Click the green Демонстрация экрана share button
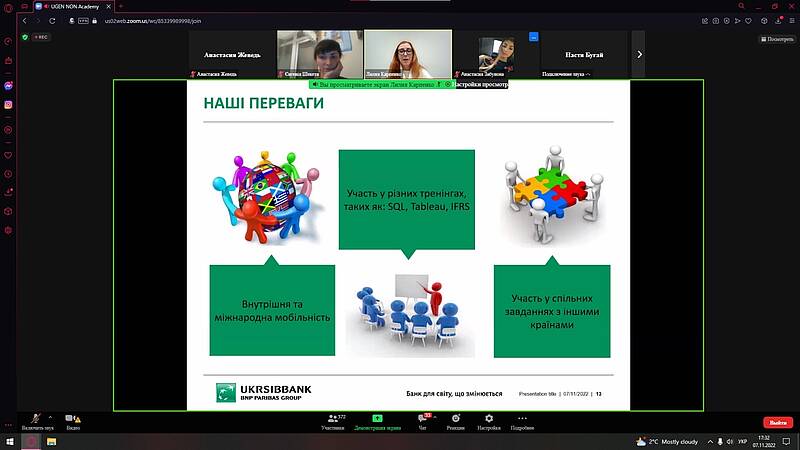The height and width of the screenshot is (450, 800). point(377,419)
